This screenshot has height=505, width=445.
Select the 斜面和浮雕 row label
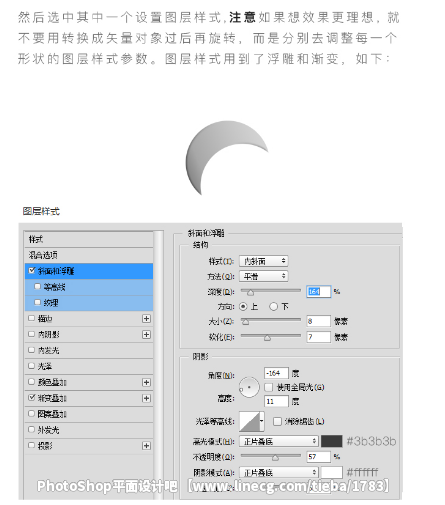pyautogui.click(x=56, y=271)
